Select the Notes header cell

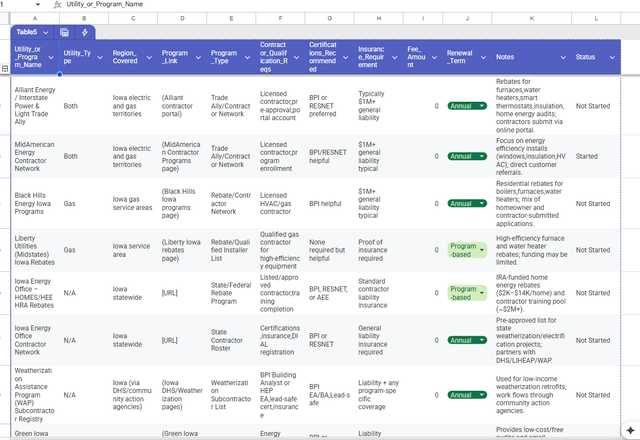(x=532, y=57)
